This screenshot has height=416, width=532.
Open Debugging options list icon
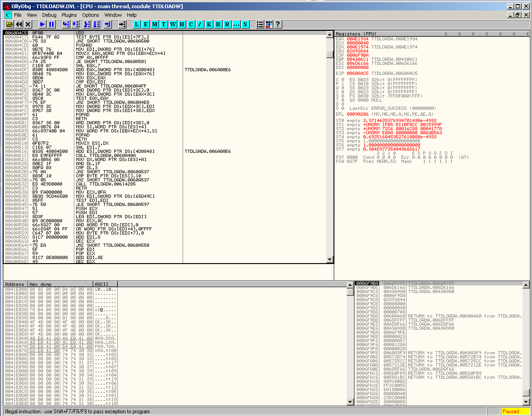(x=260, y=24)
